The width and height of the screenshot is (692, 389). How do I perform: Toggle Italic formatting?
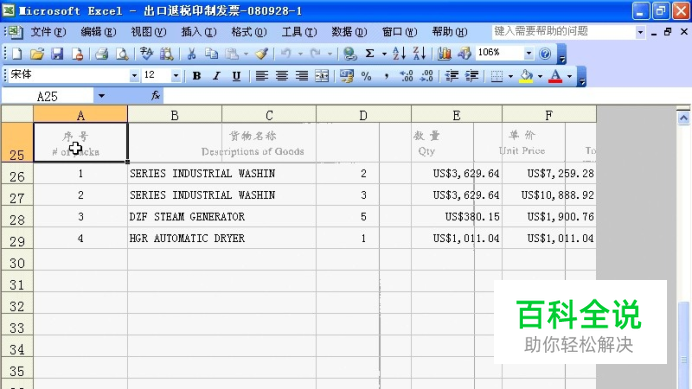click(216, 76)
